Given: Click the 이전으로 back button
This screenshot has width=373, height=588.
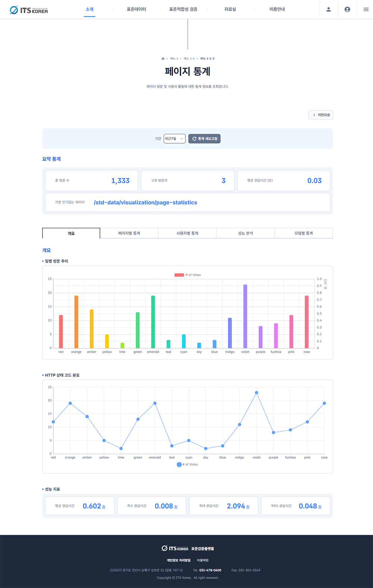Looking at the screenshot, I should [321, 115].
